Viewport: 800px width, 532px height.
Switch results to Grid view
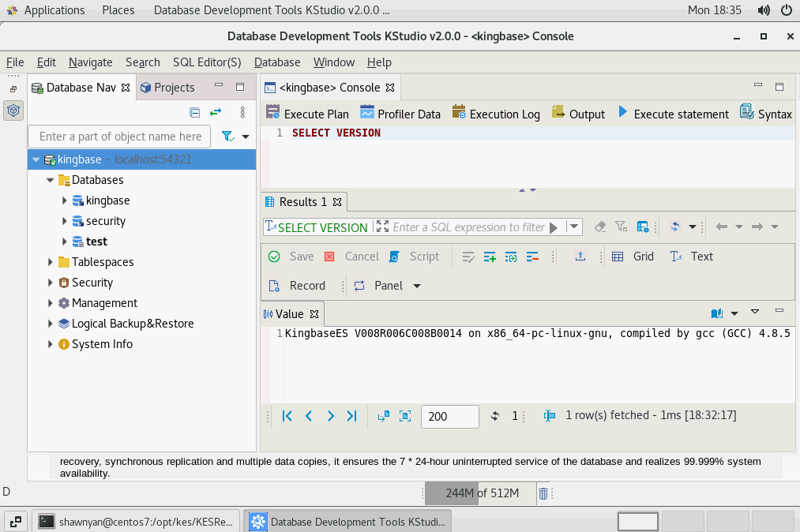pyautogui.click(x=633, y=257)
